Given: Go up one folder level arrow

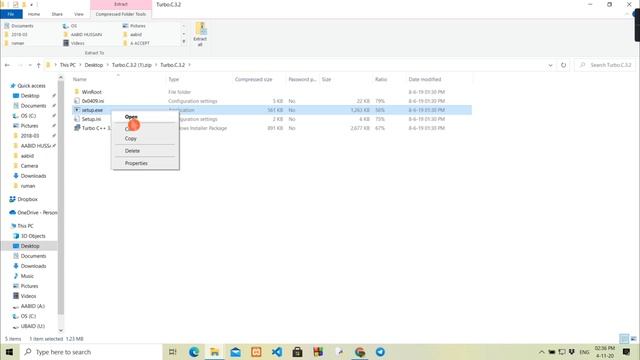Looking at the screenshot, I should pyautogui.click(x=38, y=65).
